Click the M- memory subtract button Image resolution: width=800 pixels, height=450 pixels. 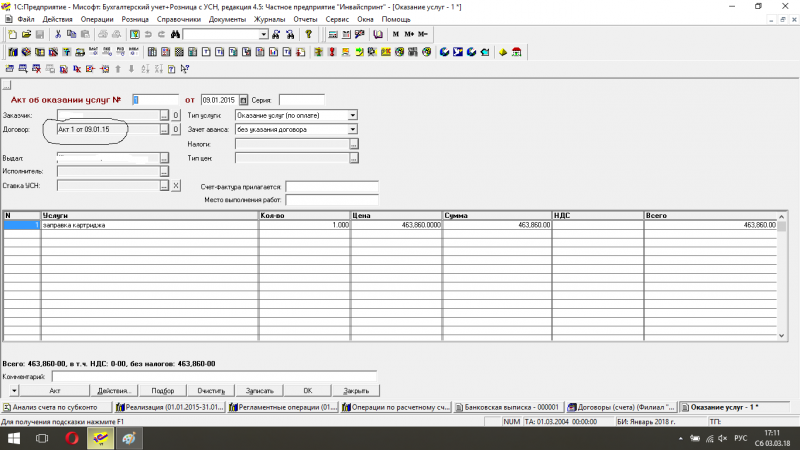click(423, 34)
